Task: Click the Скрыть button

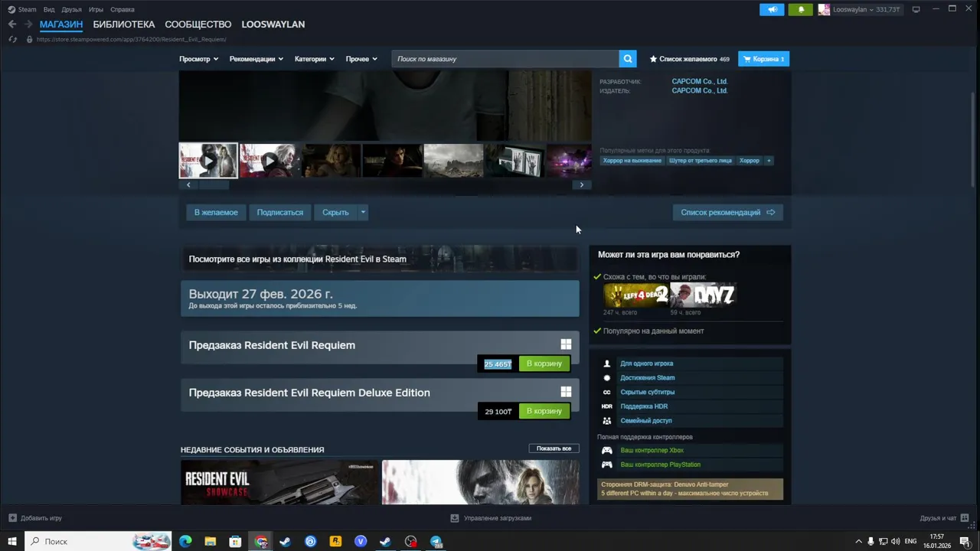Action: click(335, 213)
